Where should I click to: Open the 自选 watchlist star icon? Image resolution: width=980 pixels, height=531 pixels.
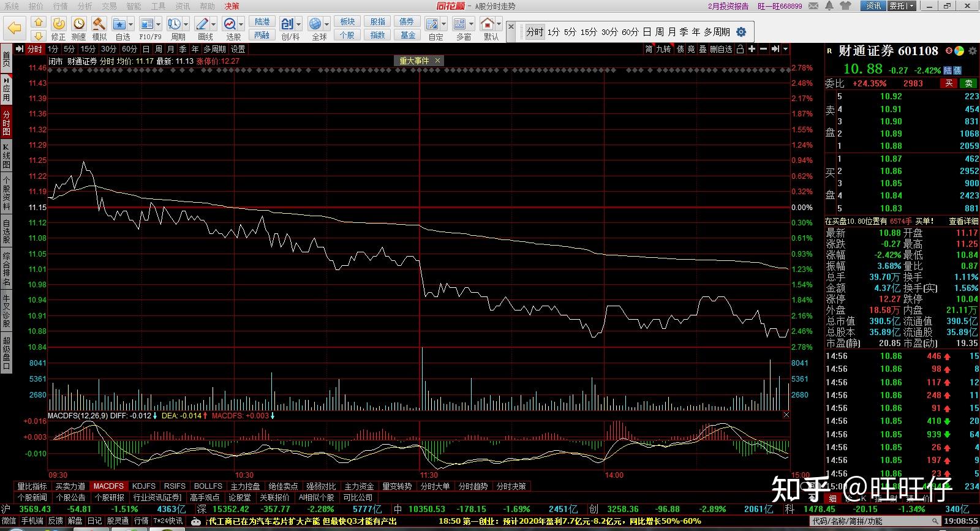tap(119, 24)
